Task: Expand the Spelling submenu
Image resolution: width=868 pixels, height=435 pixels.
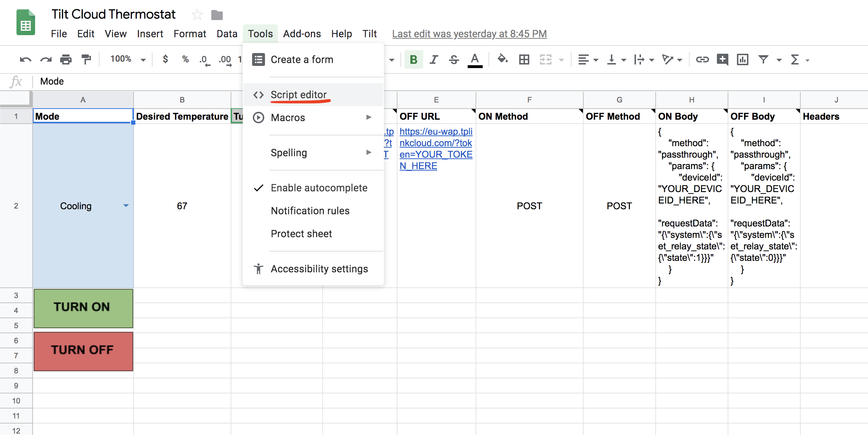Action: (x=313, y=153)
